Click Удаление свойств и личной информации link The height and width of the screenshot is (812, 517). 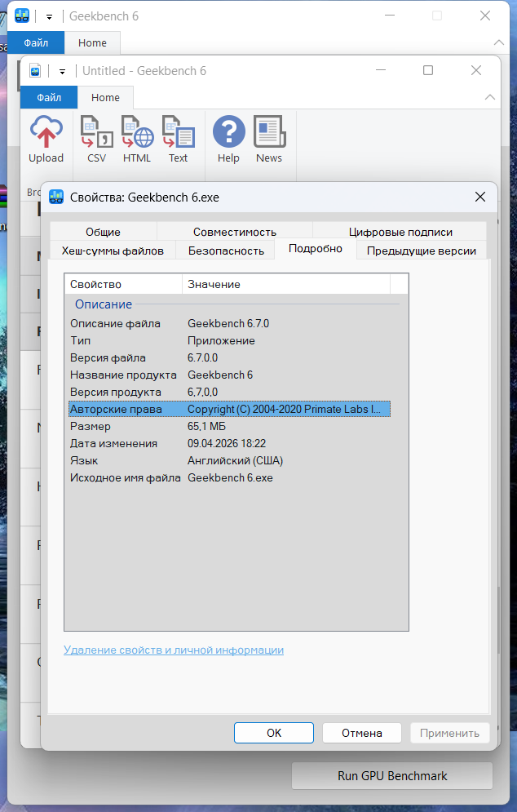174,650
